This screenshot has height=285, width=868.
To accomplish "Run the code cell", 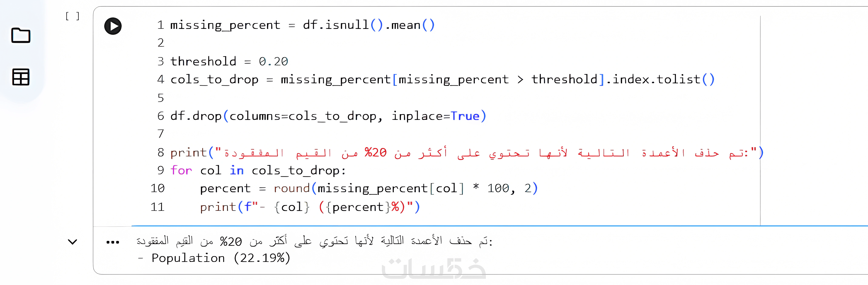I will pos(113,26).
